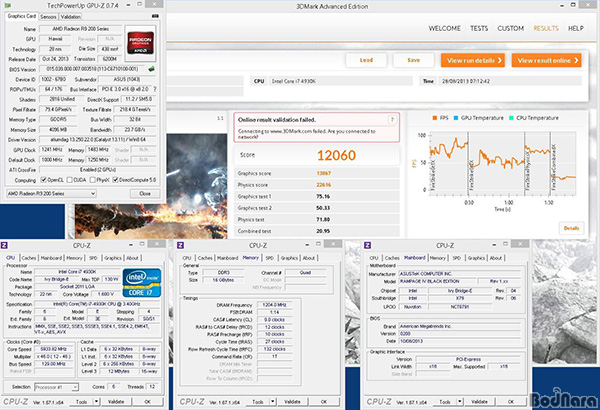Click the RAMPAGE IV BLACK EDITION model field
The image size is (600, 410).
click(x=439, y=281)
